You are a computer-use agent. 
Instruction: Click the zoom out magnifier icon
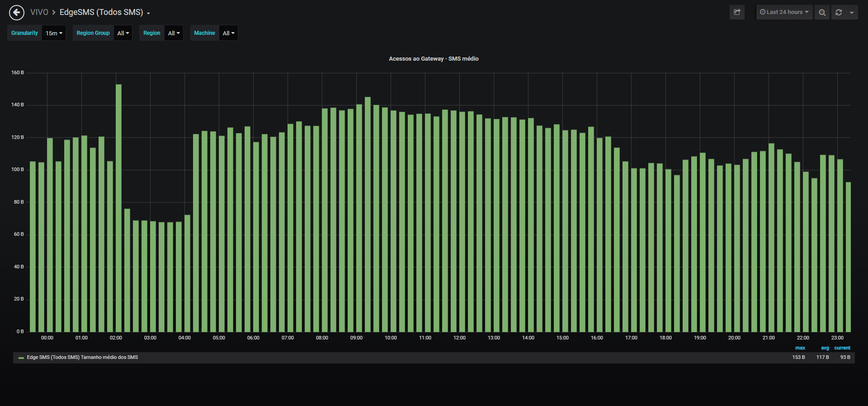pos(822,12)
